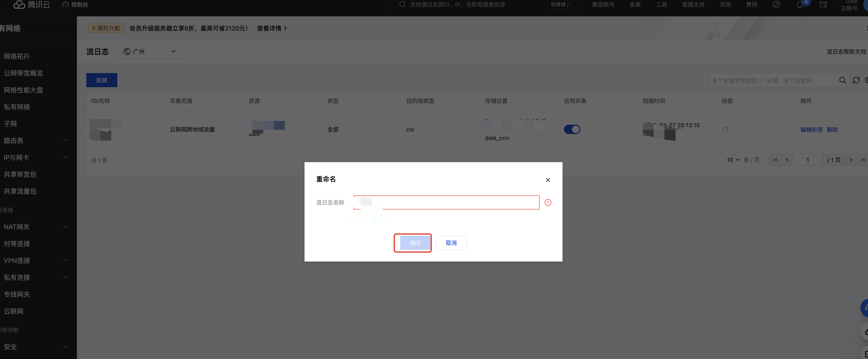Refresh the flow log list
Image resolution: width=868 pixels, height=359 pixels.
coord(856,80)
